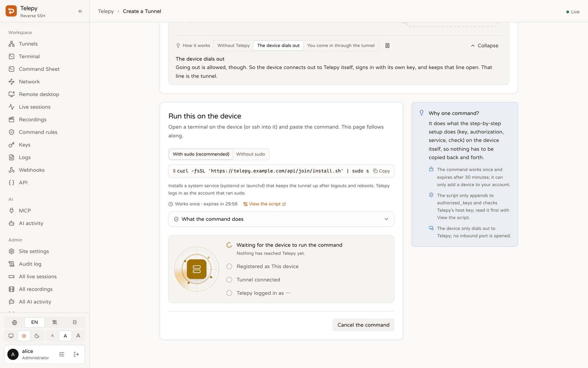
Task: Click the Telepy logo icon
Action: (x=11, y=11)
